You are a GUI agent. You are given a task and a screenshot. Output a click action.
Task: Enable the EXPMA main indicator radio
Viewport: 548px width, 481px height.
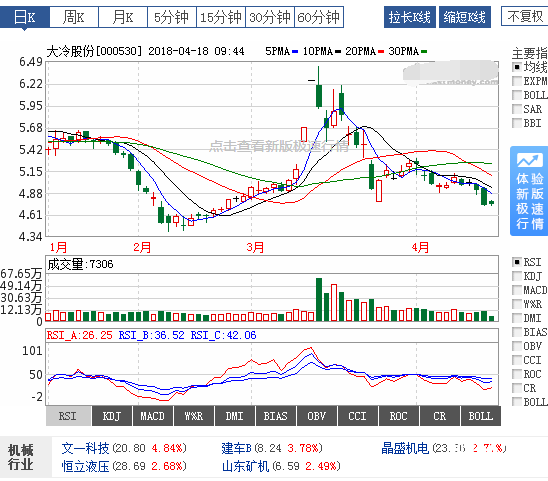[x=517, y=81]
